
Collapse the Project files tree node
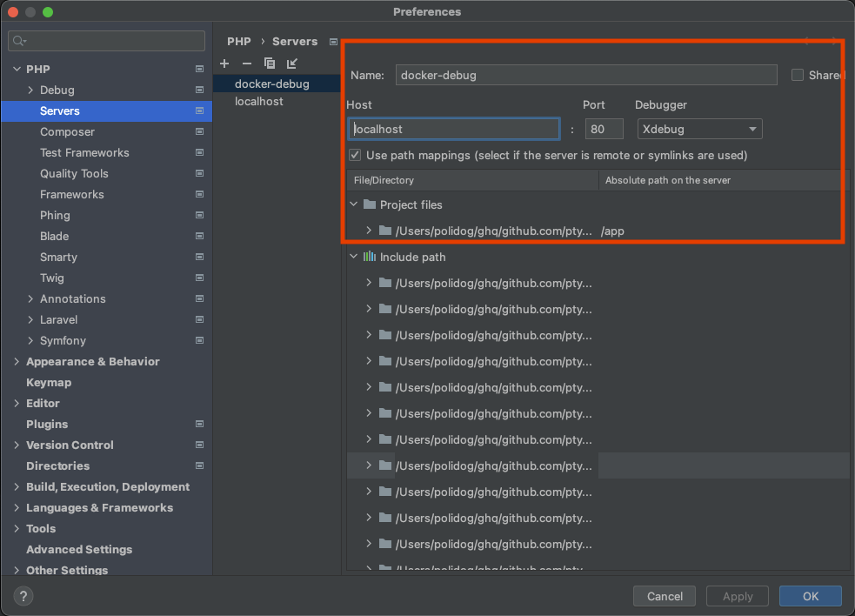tap(354, 204)
